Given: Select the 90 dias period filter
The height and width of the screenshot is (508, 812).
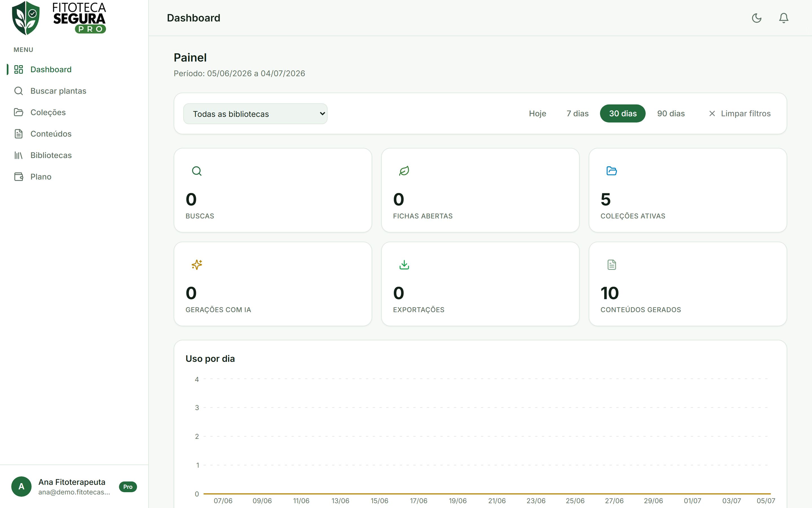Looking at the screenshot, I should pyautogui.click(x=671, y=113).
